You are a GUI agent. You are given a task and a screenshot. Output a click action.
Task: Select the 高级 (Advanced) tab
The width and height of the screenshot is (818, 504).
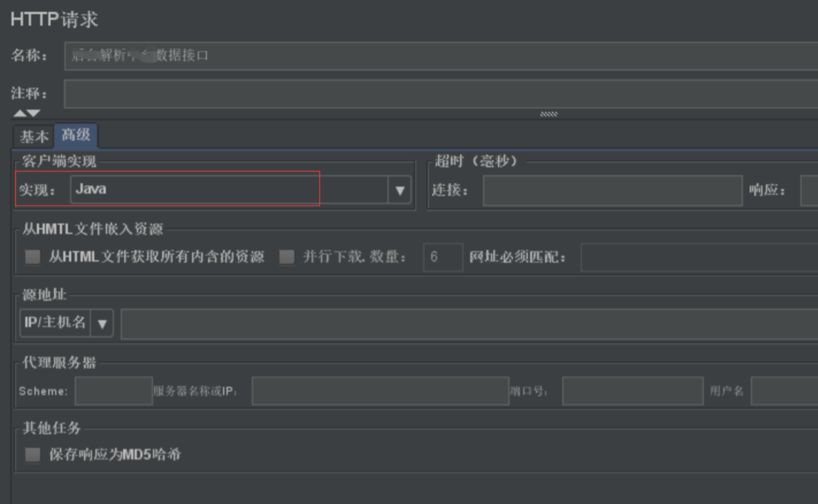[x=76, y=135]
